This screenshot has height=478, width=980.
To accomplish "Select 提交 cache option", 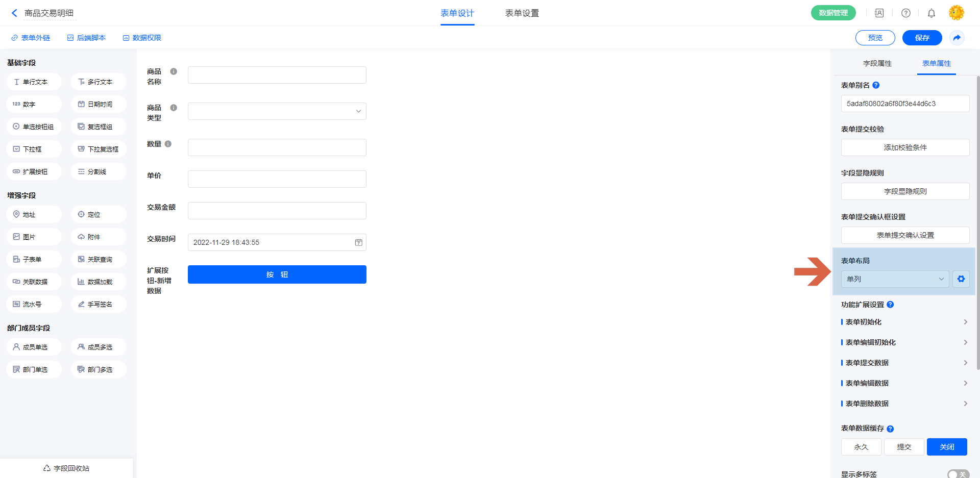I will click(x=904, y=447).
